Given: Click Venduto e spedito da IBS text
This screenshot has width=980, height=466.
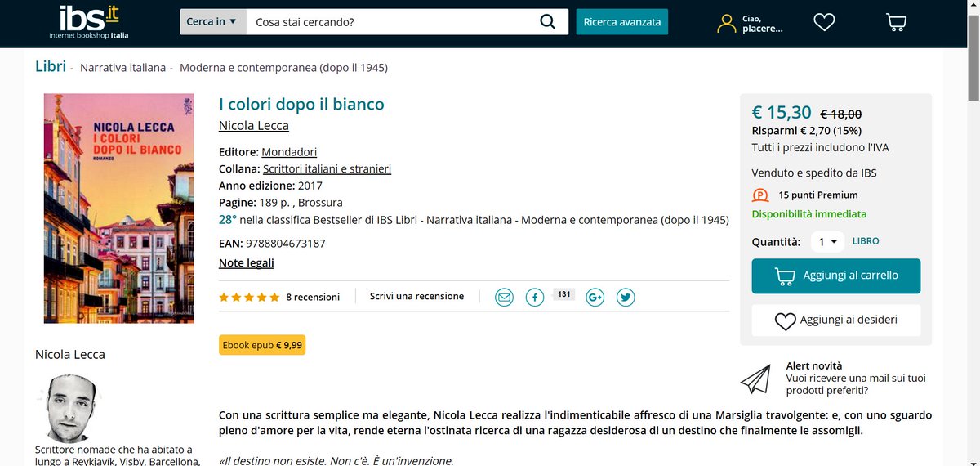Looking at the screenshot, I should pyautogui.click(x=814, y=173).
